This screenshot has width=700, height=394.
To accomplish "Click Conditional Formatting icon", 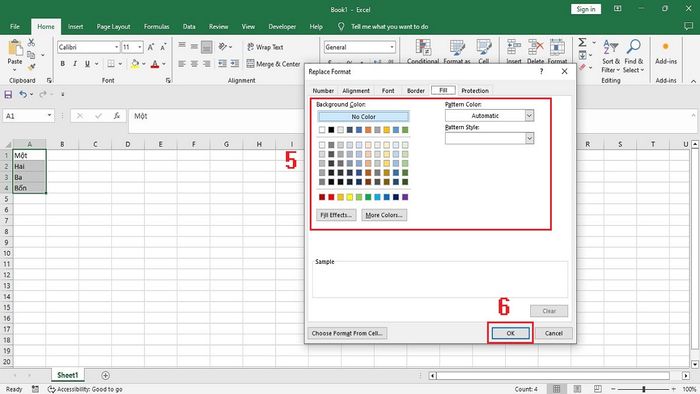I will pyautogui.click(x=423, y=47).
